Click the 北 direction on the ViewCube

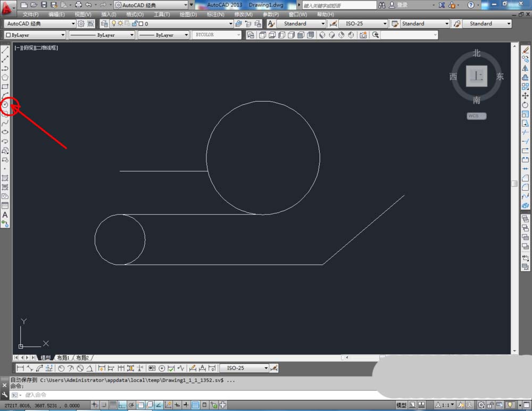tap(477, 53)
